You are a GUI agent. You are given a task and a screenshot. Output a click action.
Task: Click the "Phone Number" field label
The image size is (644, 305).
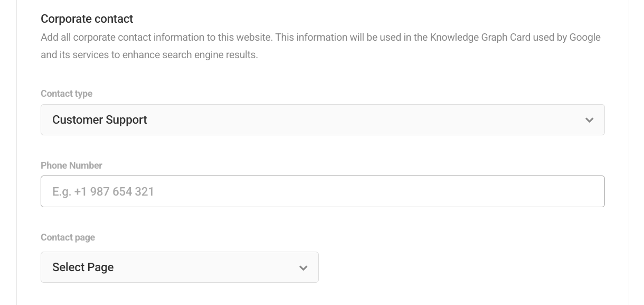tap(71, 165)
